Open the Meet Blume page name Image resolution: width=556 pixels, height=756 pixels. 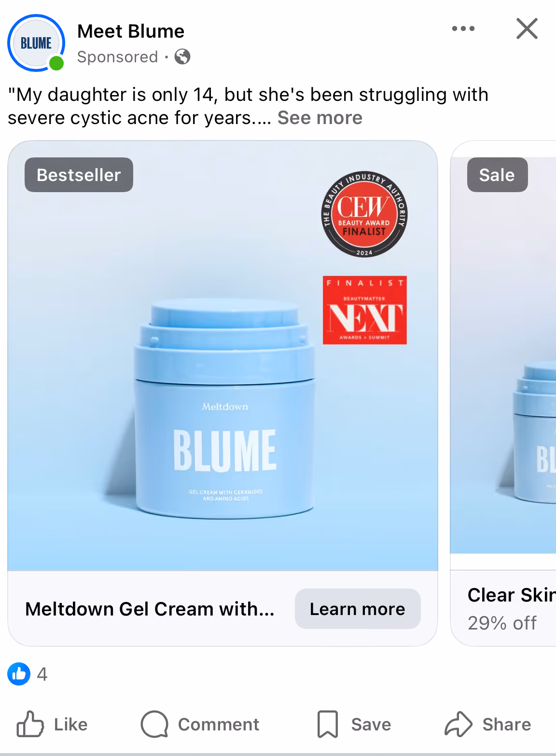tap(131, 31)
